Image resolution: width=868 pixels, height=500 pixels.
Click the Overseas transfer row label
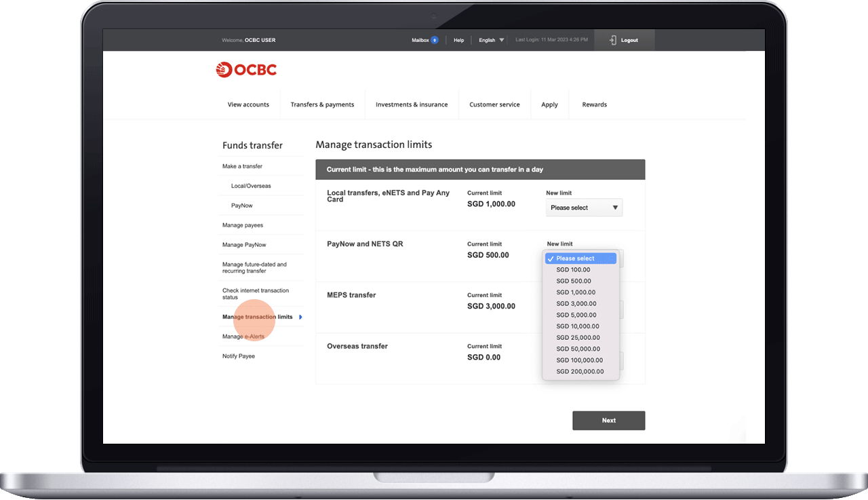tap(357, 346)
